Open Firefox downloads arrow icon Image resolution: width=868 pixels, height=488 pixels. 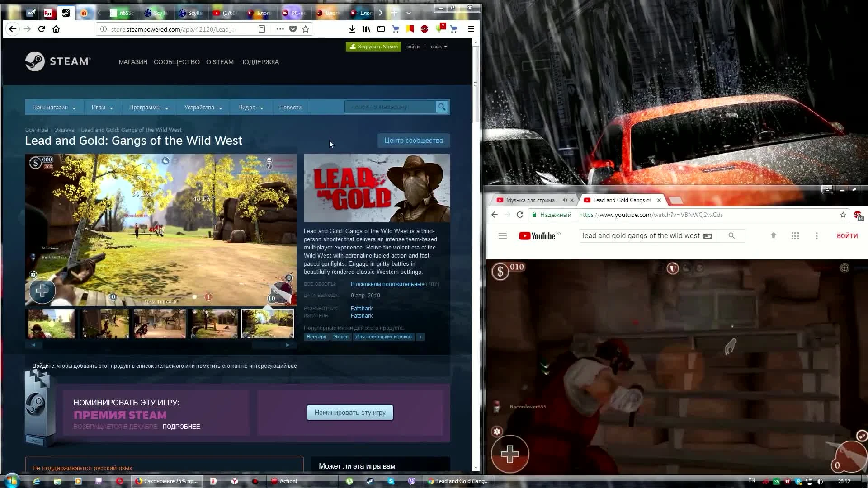pyautogui.click(x=352, y=29)
